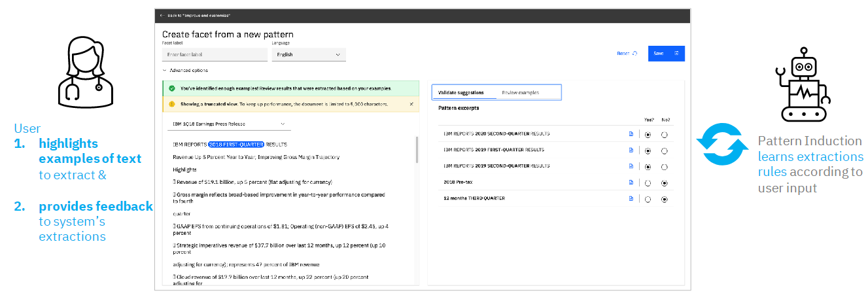868x299 pixels.
Task: Select Yes for 12 months THIRD QUARTER
Action: pos(648,199)
